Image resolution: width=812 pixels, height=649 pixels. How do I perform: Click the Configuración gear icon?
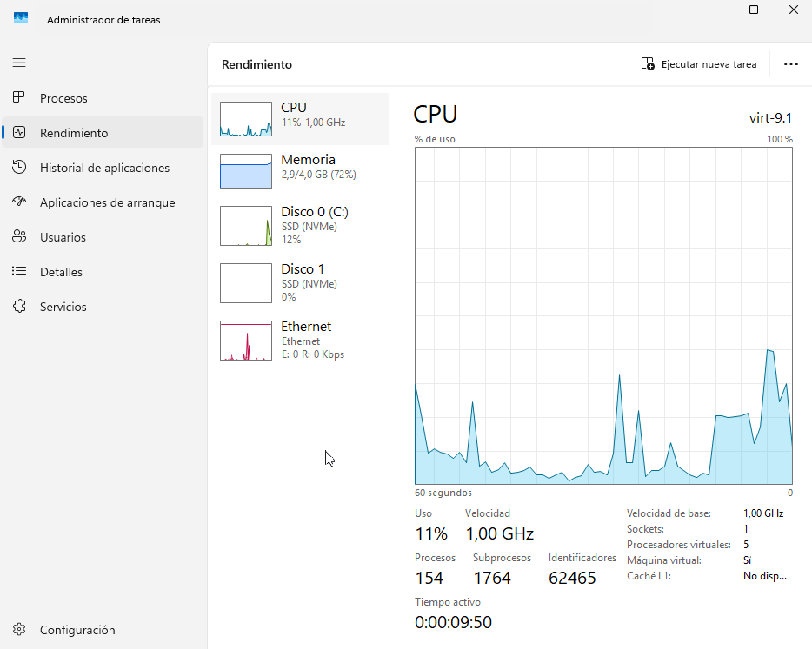[19, 629]
